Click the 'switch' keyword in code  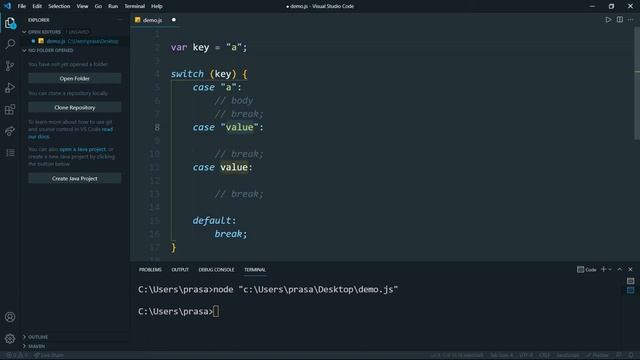click(x=187, y=74)
